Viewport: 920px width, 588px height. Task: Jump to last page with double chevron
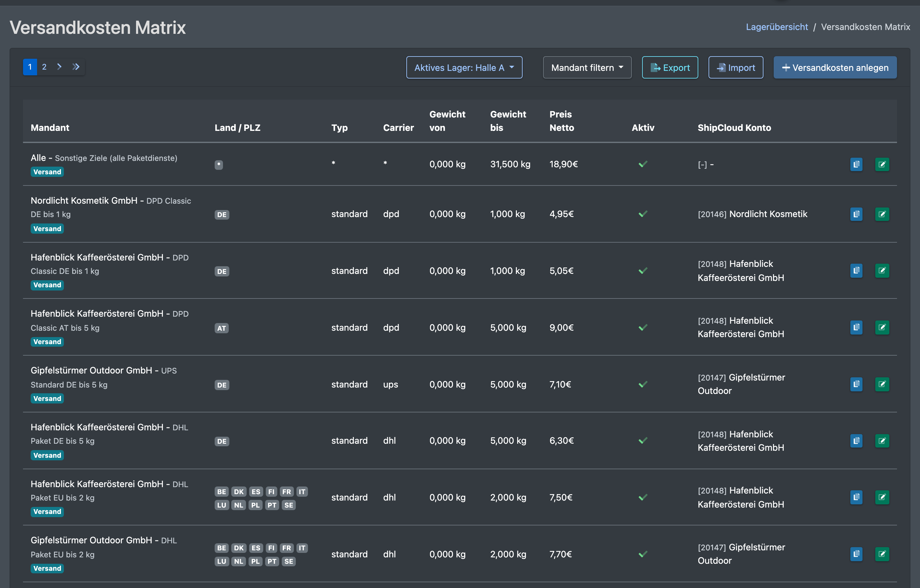coord(76,67)
